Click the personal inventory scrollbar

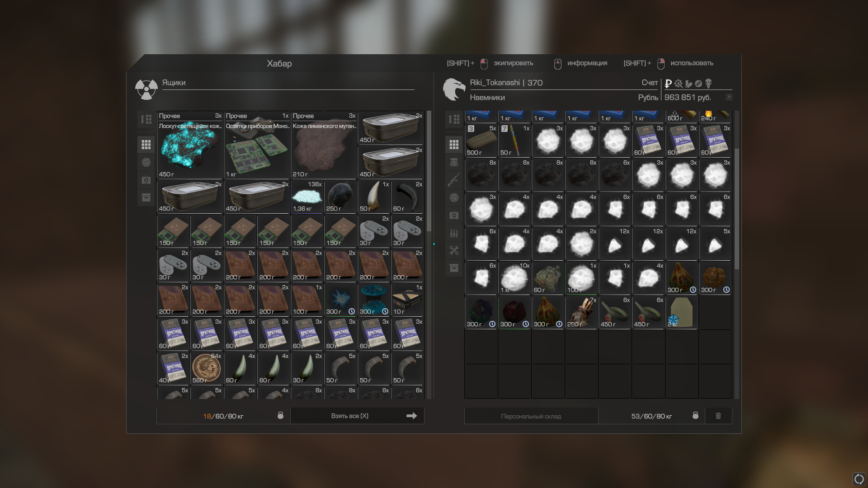point(737,209)
